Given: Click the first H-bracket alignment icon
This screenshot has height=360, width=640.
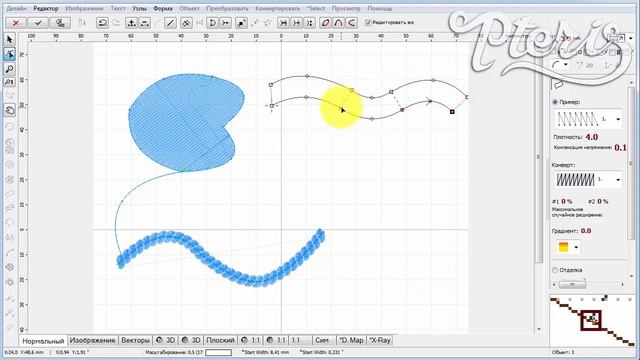Looking at the screenshot, I should tap(283, 23).
